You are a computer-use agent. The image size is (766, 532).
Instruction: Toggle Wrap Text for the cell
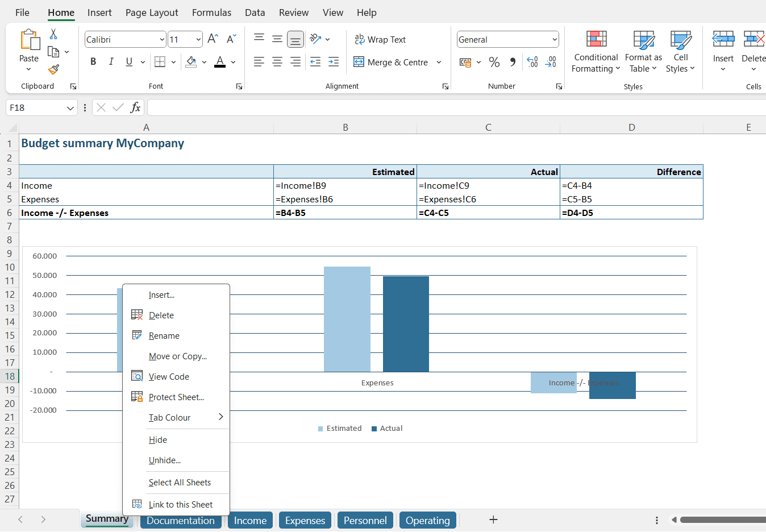tap(380, 39)
